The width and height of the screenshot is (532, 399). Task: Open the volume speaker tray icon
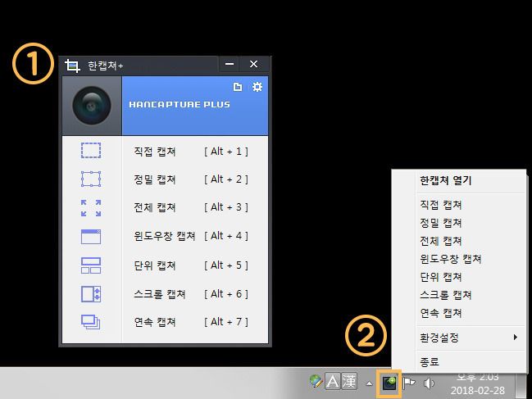pos(429,383)
